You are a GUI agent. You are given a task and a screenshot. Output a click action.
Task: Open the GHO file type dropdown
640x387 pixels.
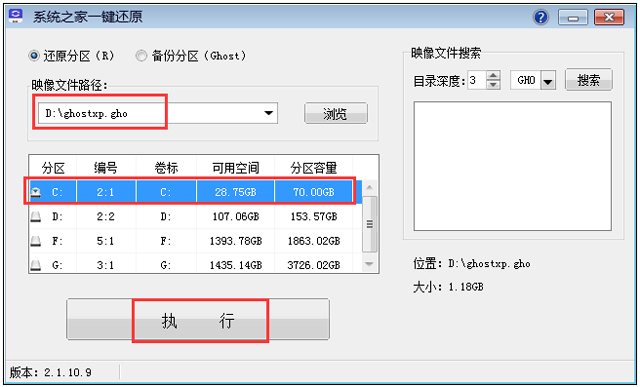548,81
